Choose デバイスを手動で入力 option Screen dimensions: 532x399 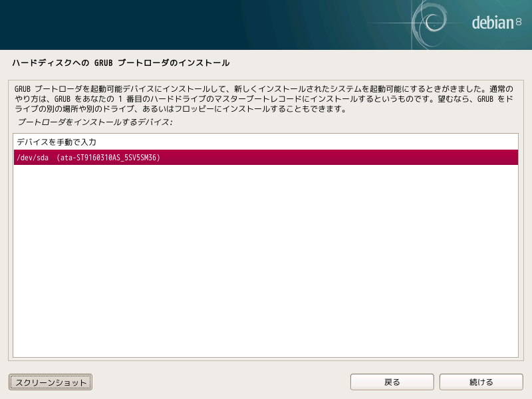tap(57, 142)
